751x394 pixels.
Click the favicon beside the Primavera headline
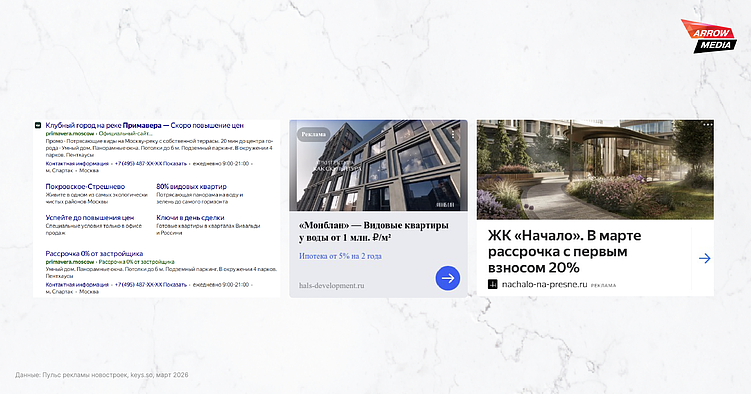tap(38, 125)
